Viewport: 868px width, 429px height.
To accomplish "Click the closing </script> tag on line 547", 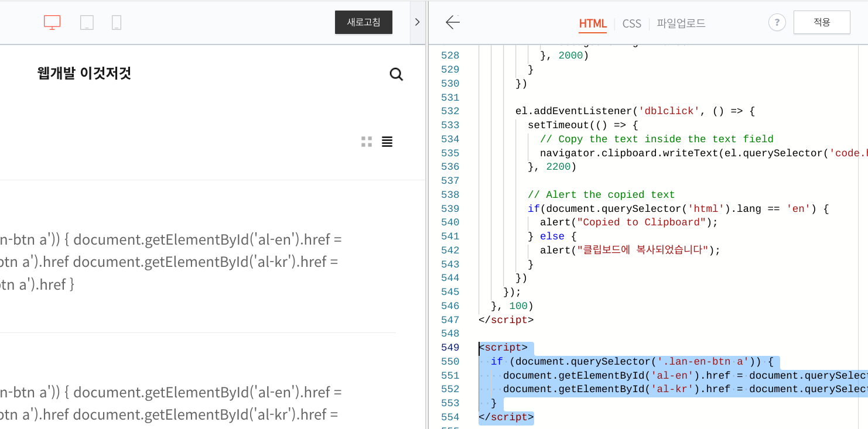I will pos(506,320).
